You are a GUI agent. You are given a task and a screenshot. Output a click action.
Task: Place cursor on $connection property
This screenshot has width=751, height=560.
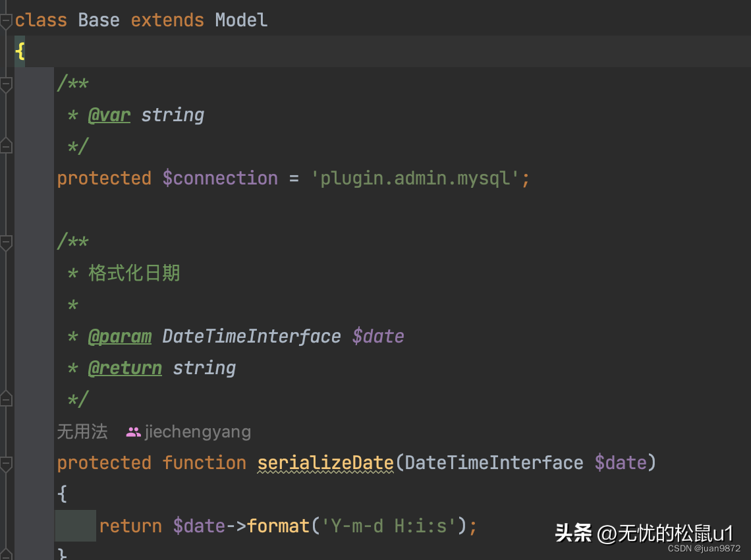pyautogui.click(x=220, y=178)
